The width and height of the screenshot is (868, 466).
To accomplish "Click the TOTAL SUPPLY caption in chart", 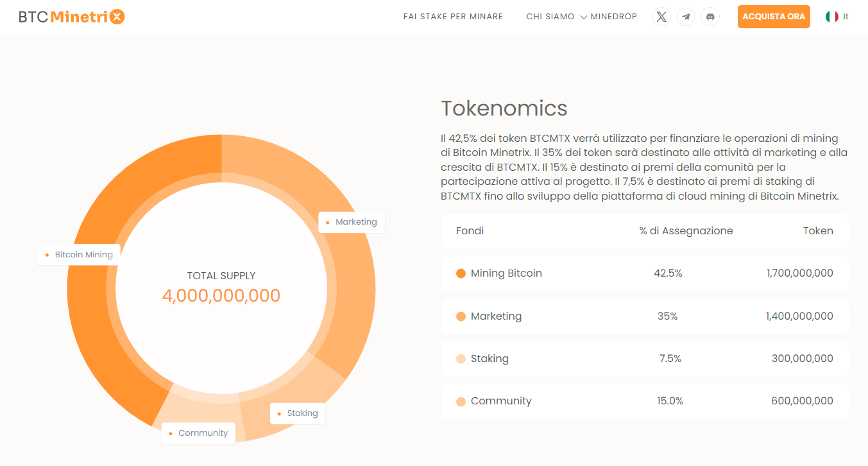I will 221,276.
